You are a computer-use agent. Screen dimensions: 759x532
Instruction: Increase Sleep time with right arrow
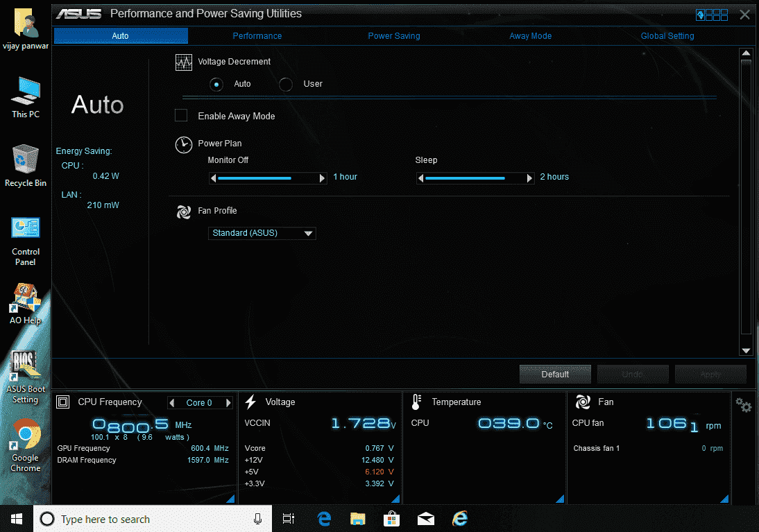tap(529, 178)
